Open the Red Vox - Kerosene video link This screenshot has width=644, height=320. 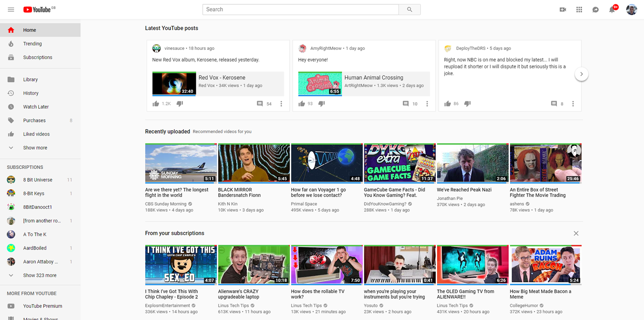tap(221, 77)
